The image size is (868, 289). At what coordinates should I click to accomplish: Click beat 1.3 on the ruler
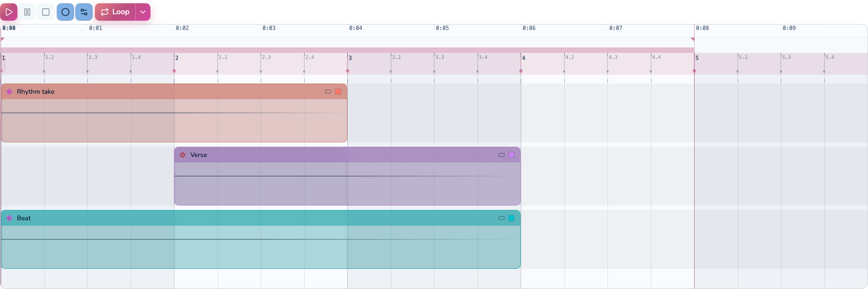click(x=93, y=57)
